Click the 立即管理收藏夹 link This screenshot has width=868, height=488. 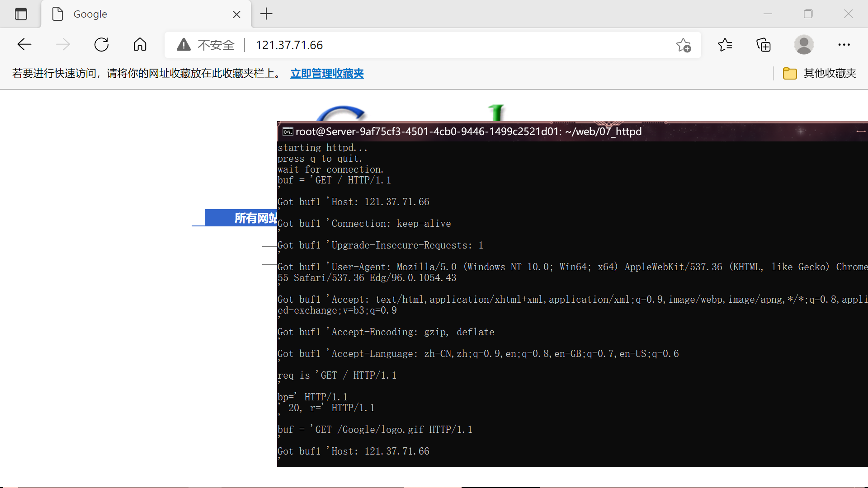click(x=327, y=73)
